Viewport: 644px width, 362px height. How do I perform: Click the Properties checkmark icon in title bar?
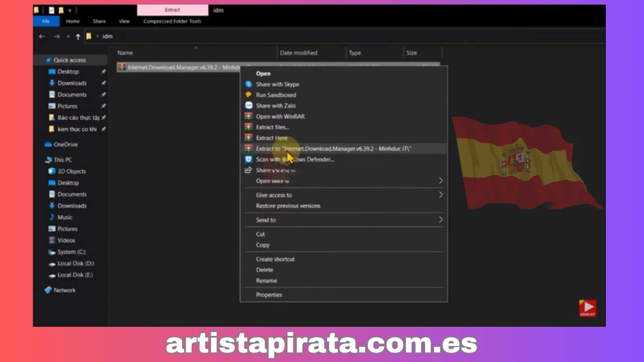pyautogui.click(x=52, y=10)
